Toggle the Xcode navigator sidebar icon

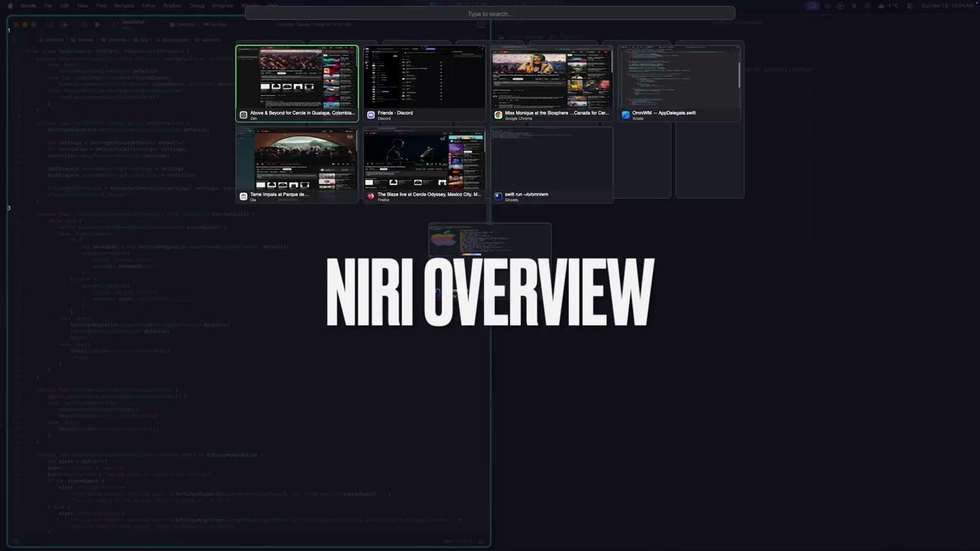pos(50,24)
